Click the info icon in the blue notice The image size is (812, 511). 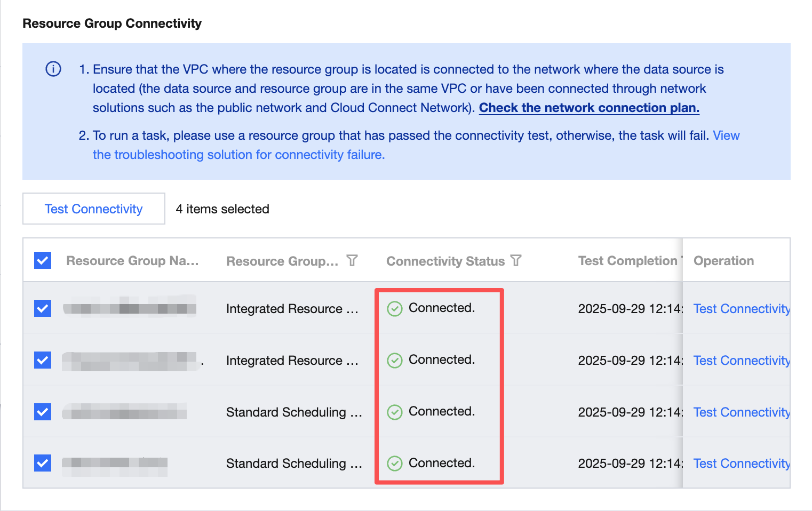click(x=53, y=69)
